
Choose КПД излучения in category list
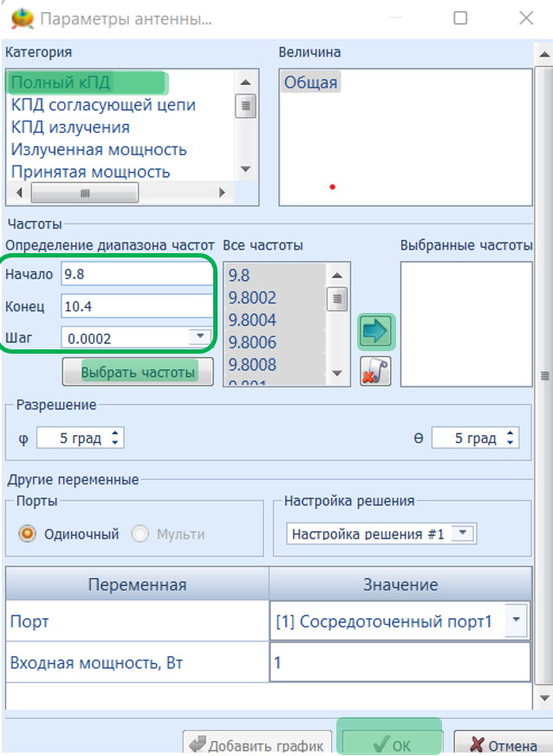tap(70, 127)
